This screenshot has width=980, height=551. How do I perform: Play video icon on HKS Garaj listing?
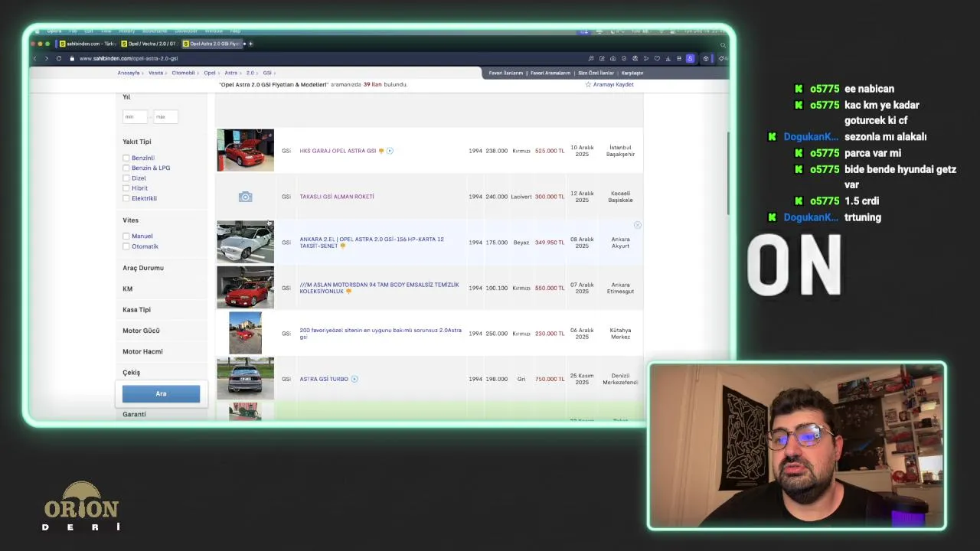pos(390,151)
